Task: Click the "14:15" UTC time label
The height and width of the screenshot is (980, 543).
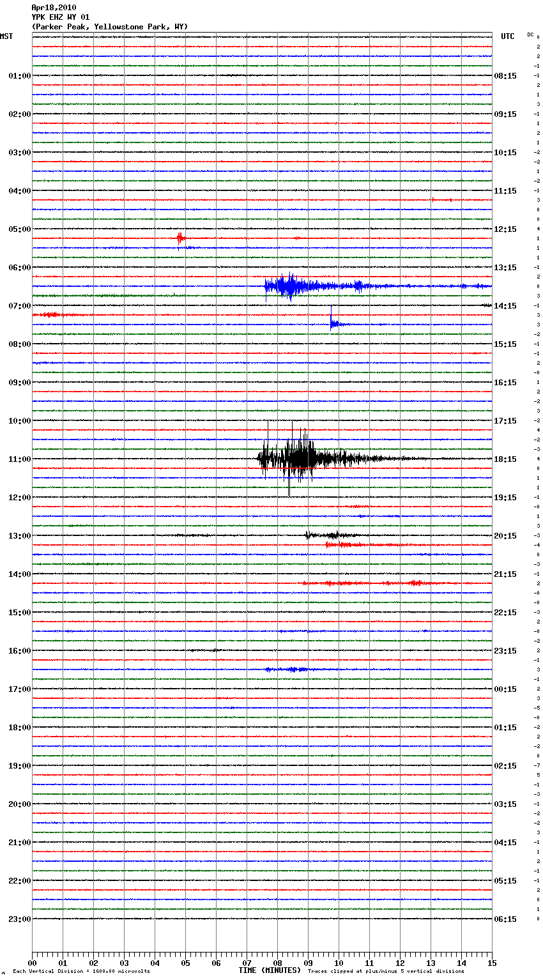Action: (x=505, y=306)
